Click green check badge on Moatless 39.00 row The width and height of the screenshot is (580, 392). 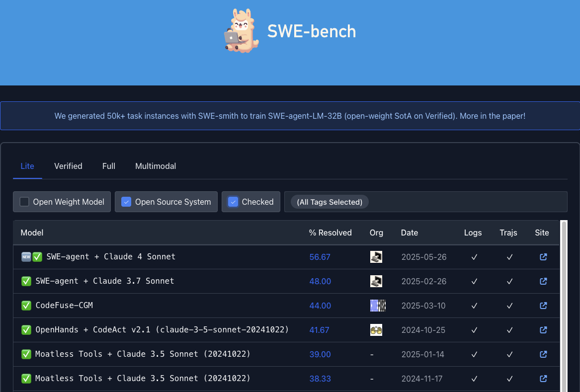tap(26, 354)
